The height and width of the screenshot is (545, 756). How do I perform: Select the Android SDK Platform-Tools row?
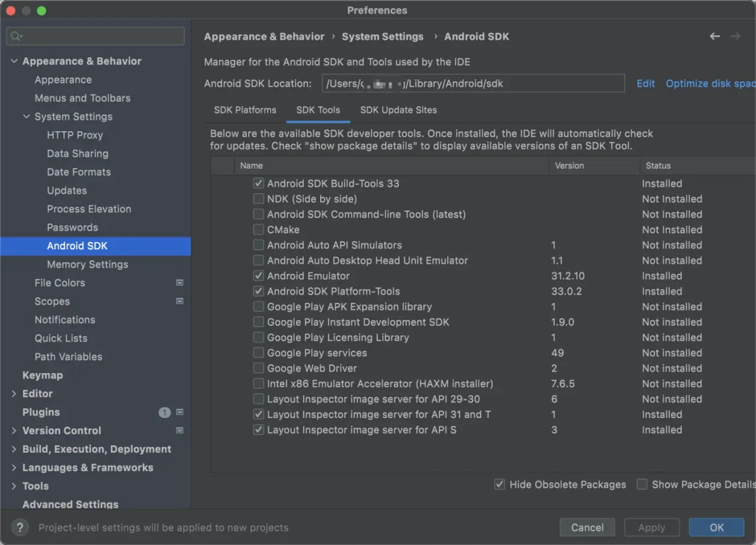click(x=483, y=291)
